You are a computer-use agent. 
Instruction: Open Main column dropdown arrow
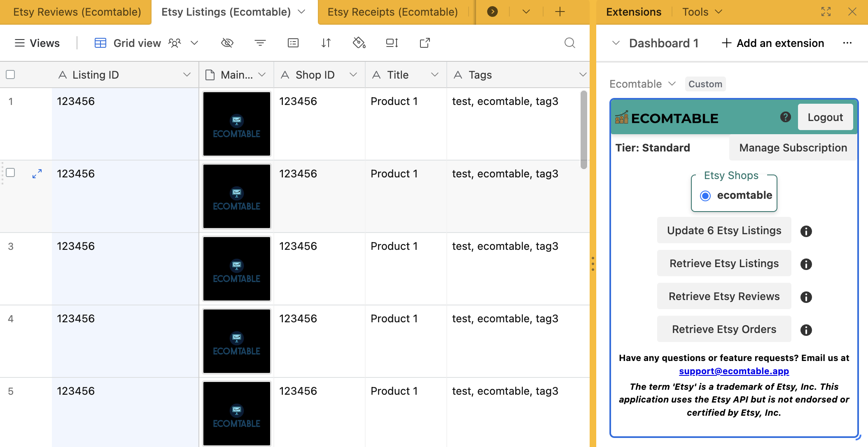262,74
